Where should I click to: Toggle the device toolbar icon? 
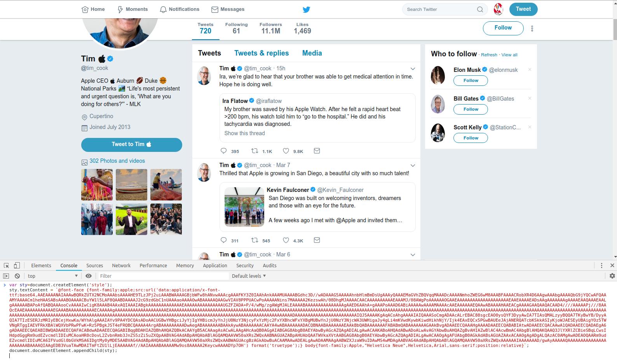(x=17, y=265)
